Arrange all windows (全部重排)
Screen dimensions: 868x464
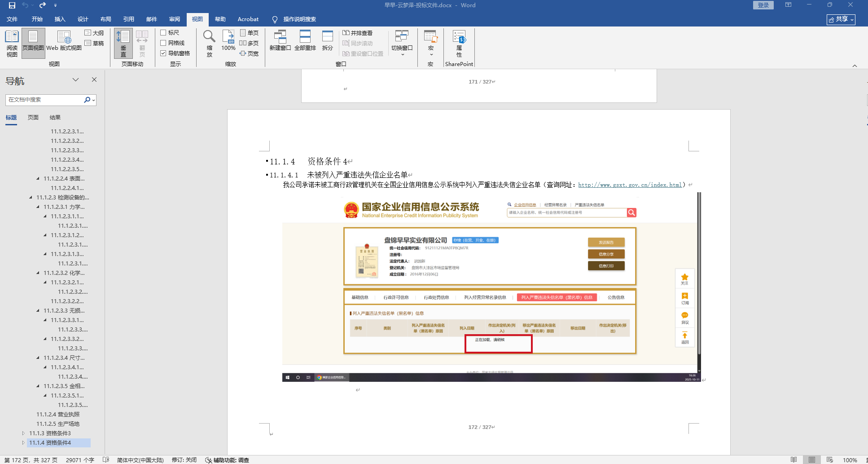tap(305, 41)
